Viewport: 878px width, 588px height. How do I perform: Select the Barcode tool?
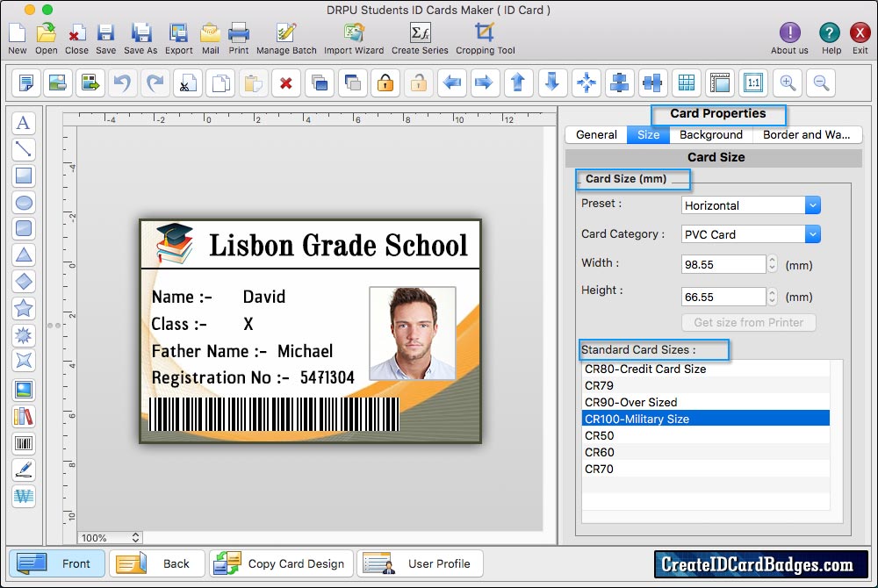(24, 444)
